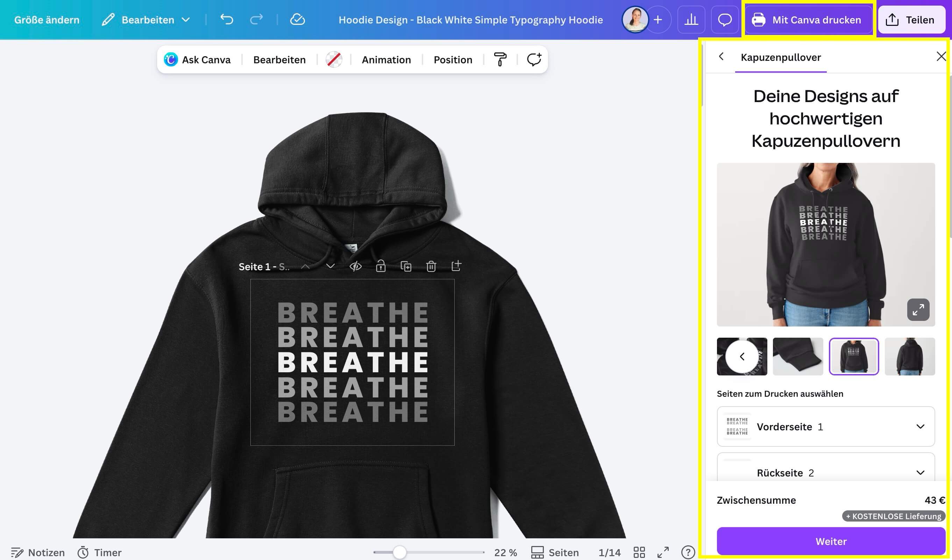
Task: Hide page using the eye icon
Action: pos(355,266)
